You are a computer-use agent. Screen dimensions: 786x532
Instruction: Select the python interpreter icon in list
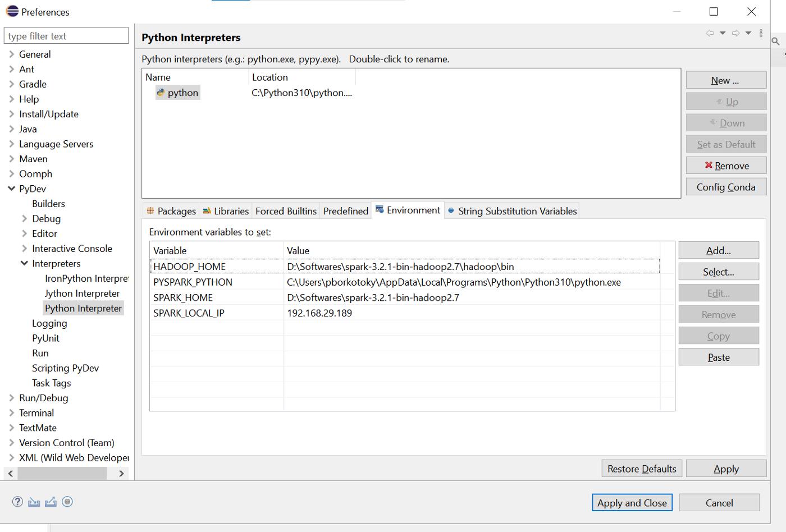pyautogui.click(x=161, y=93)
